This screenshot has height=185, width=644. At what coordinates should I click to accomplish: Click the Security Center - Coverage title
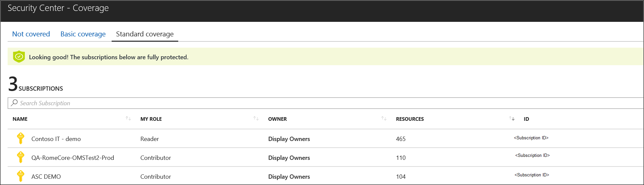[x=58, y=8]
